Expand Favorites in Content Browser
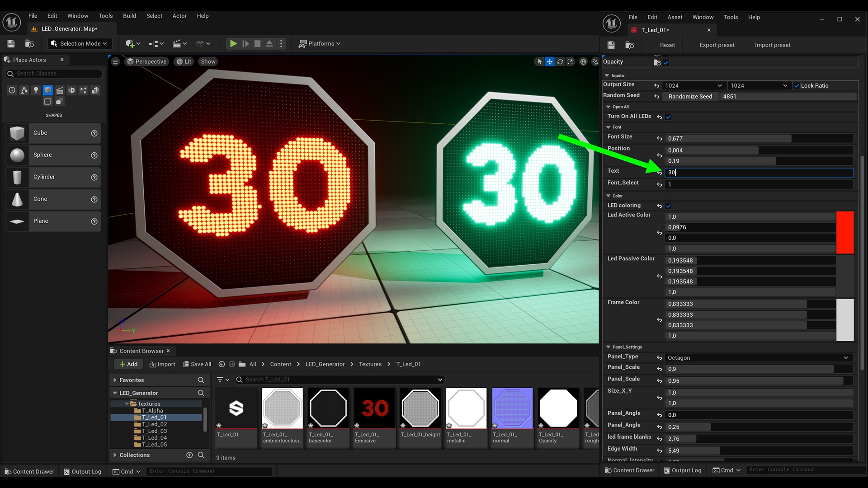This screenshot has width=868, height=488. tap(115, 380)
